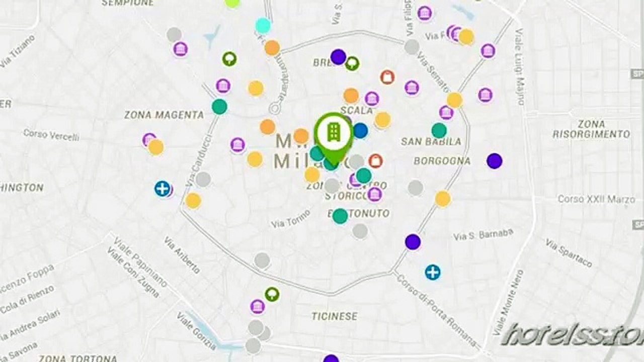Select yellow dot left of Corso XXII Marzo
Viewport: 644px width, 362px height.
coord(443,199)
